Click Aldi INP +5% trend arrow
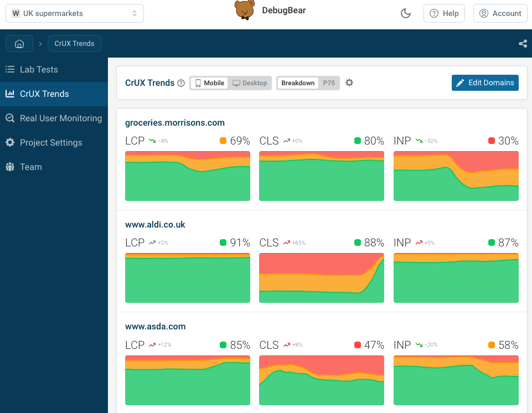Image resolution: width=532 pixels, height=413 pixels. coord(419,242)
